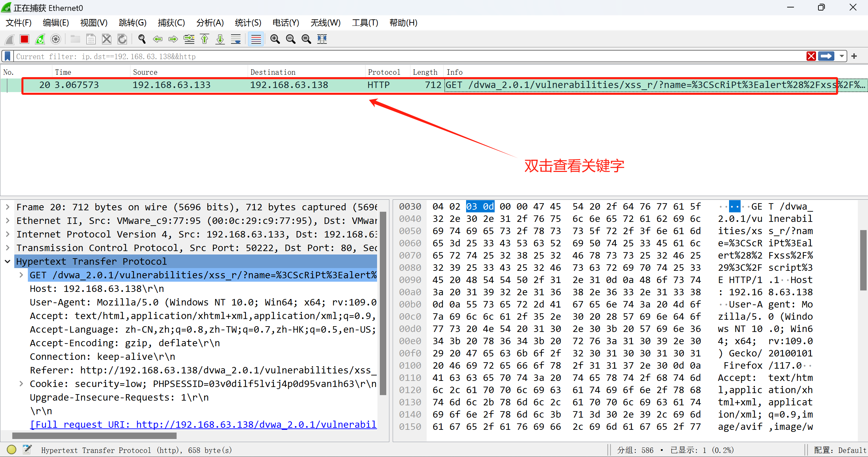Click the open file icon

(77, 40)
